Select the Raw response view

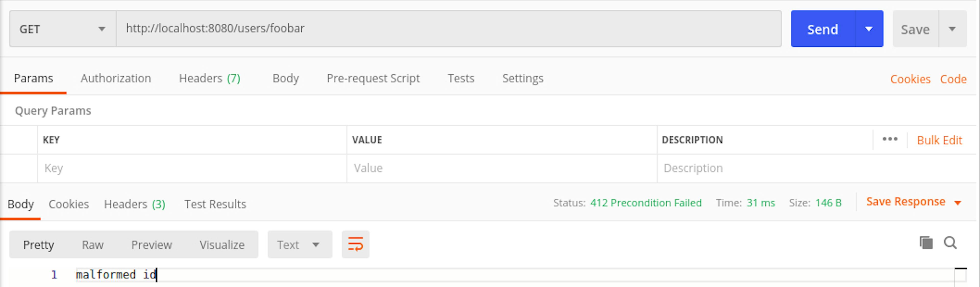click(x=92, y=245)
